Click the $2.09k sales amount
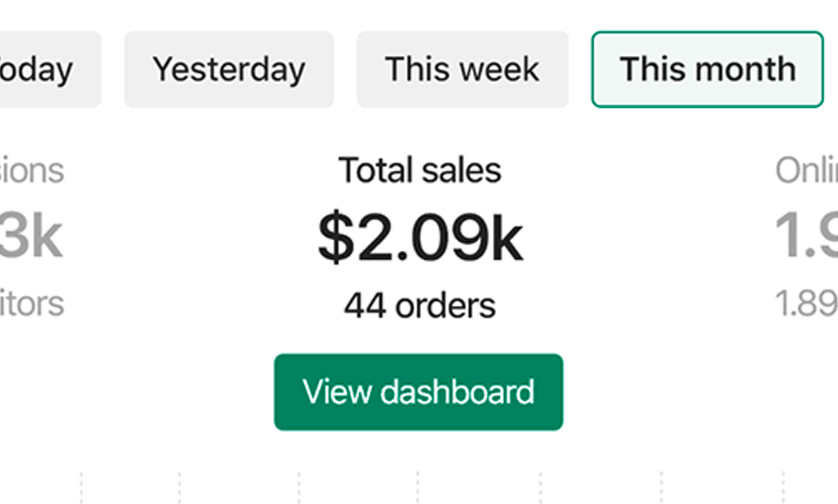 click(x=420, y=237)
